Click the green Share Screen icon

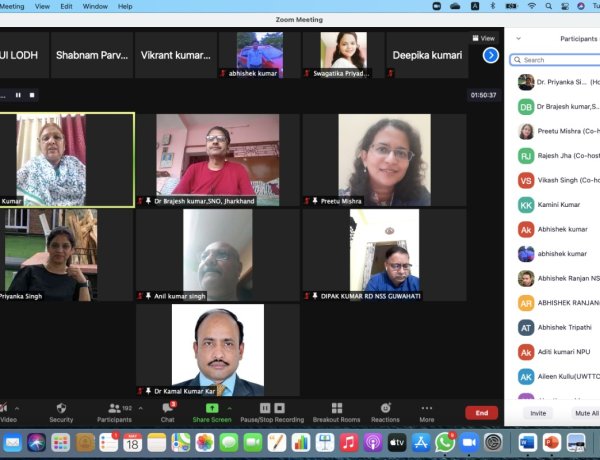click(212, 408)
